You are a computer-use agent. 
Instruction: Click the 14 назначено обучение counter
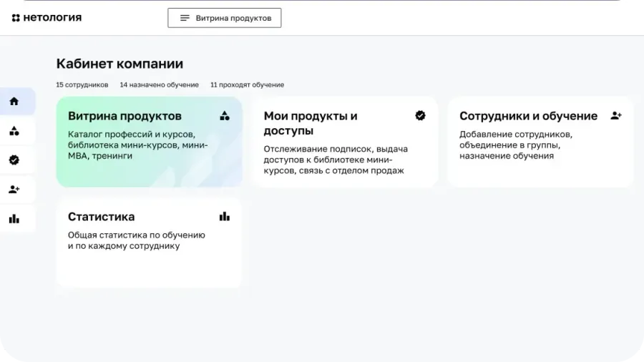coord(160,85)
